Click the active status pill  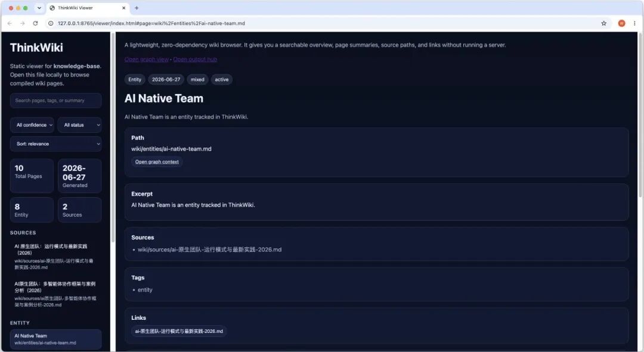pos(222,80)
